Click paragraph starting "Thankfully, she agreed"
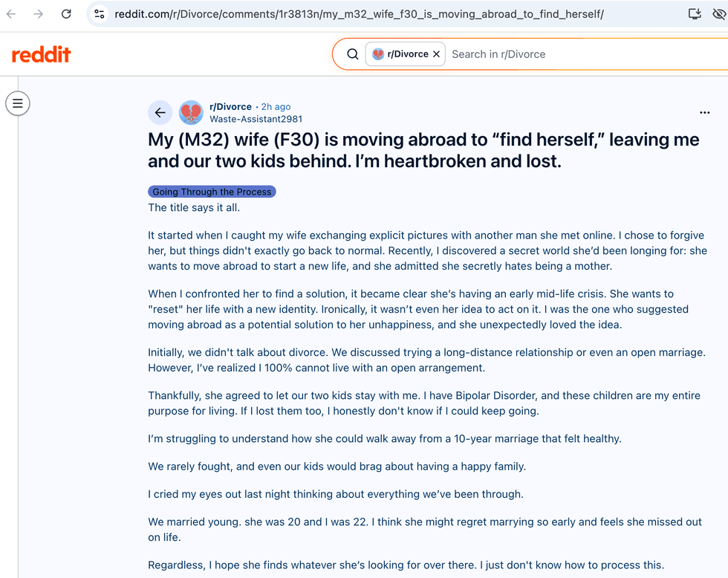This screenshot has height=578, width=728. [x=424, y=403]
